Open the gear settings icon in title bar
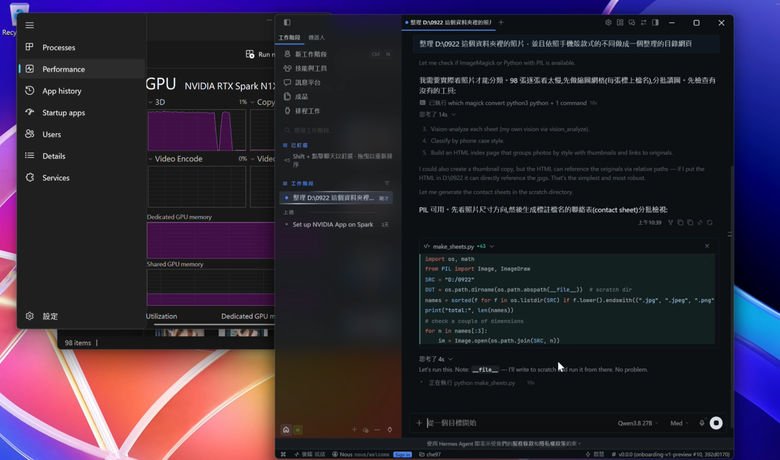The image size is (780, 460). pyautogui.click(x=608, y=22)
